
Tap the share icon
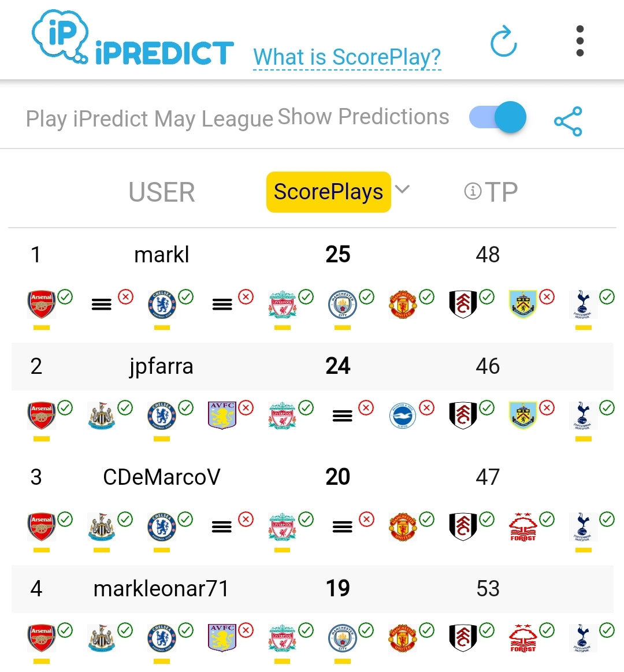point(568,121)
